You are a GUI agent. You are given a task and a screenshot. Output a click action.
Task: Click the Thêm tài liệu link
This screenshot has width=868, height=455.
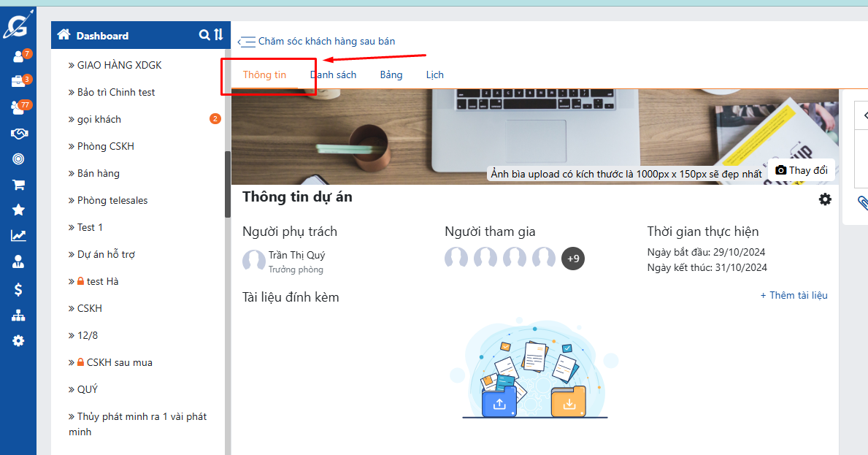(794, 296)
